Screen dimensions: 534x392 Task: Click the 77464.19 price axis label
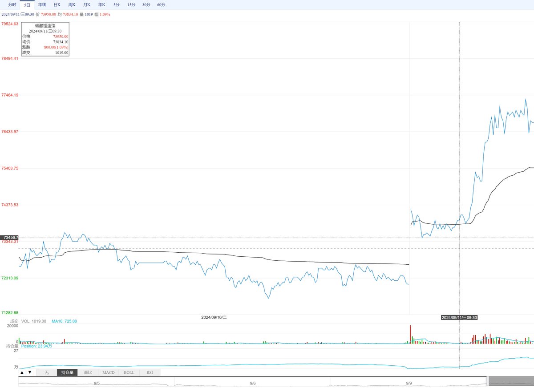point(10,95)
